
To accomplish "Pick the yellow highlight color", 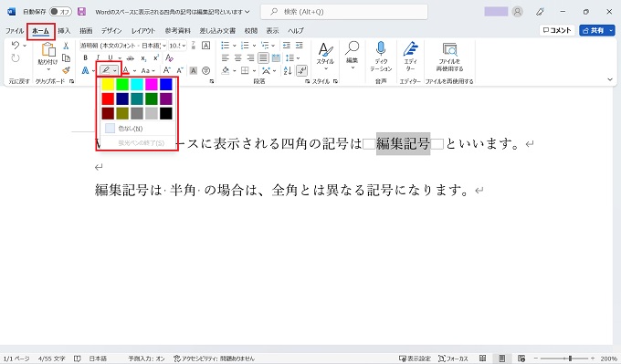I will pyautogui.click(x=108, y=84).
